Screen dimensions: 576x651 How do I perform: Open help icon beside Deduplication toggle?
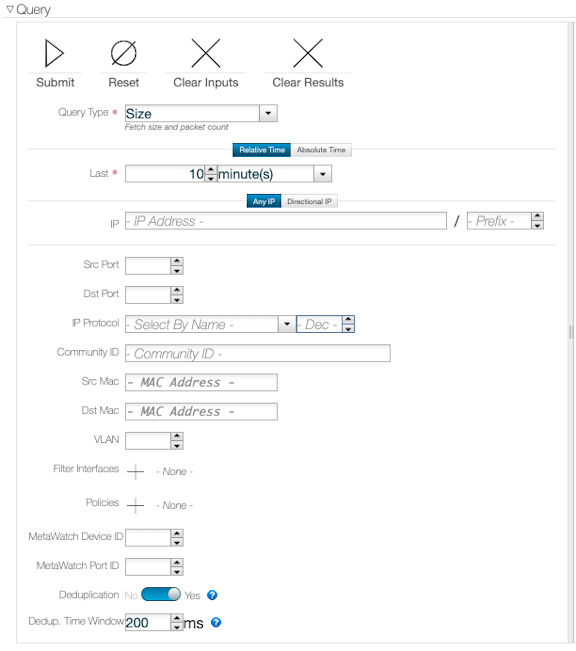[x=212, y=595]
